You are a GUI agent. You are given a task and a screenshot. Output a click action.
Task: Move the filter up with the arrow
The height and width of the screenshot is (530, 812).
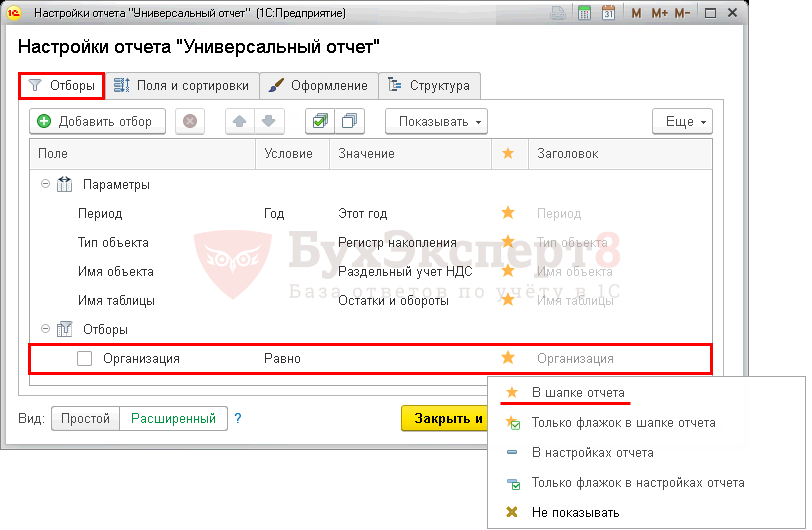tap(240, 121)
